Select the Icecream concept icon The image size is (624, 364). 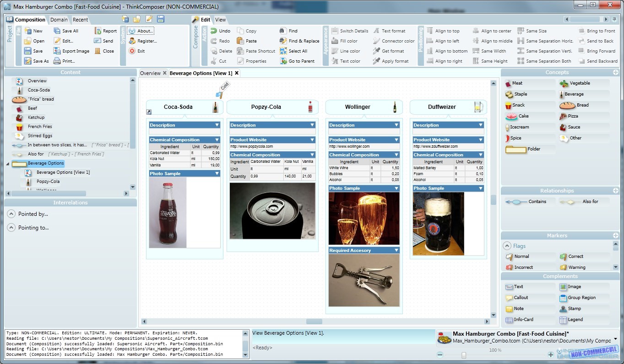click(x=508, y=127)
